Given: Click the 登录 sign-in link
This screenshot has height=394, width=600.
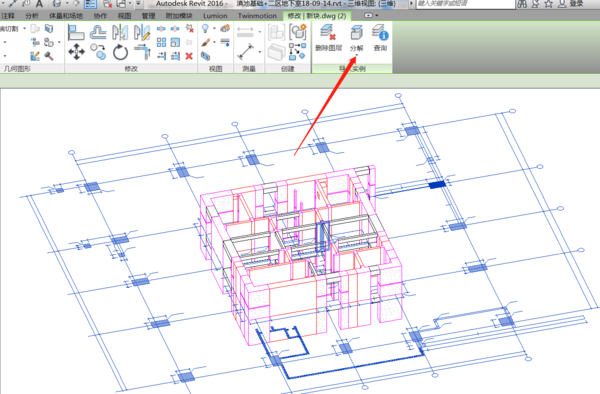Looking at the screenshot, I should (x=576, y=4).
